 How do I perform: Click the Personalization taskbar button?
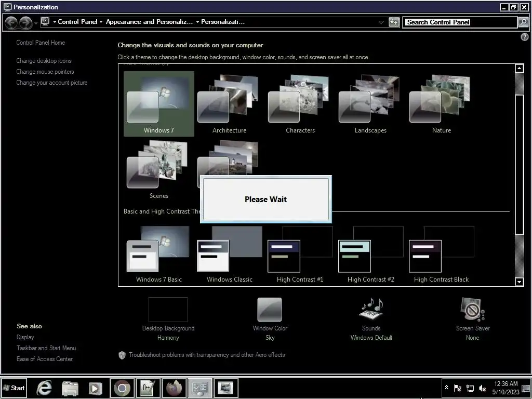pos(200,388)
